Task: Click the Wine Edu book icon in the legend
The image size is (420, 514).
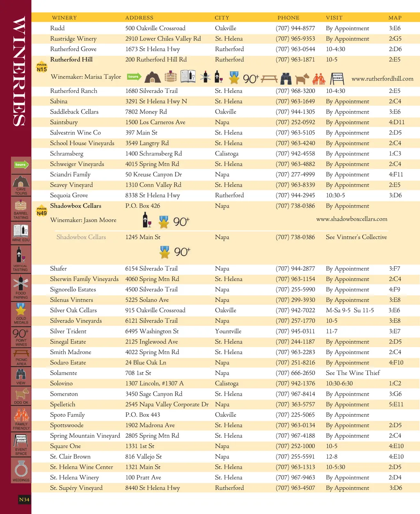Action: (x=21, y=232)
